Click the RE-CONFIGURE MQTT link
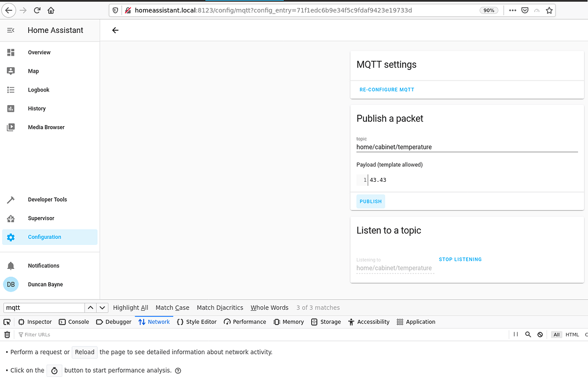Viewport: 588px width, 379px height. point(386,89)
